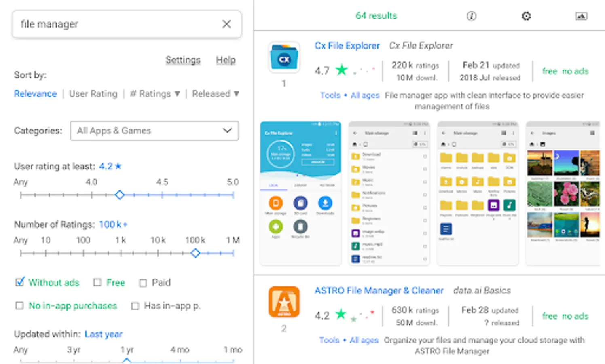Viewport: 605px width, 364px height.
Task: Sort results by Relevance
Action: click(35, 94)
